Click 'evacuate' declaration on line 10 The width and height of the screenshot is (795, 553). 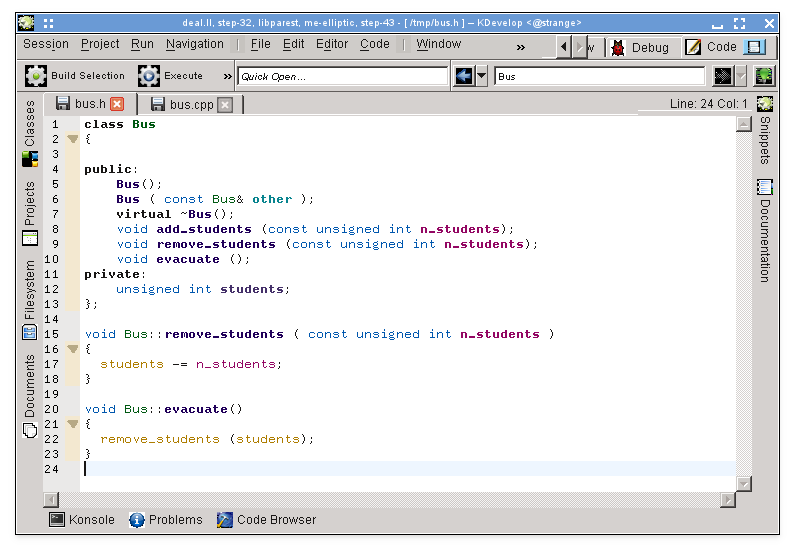pos(188,259)
